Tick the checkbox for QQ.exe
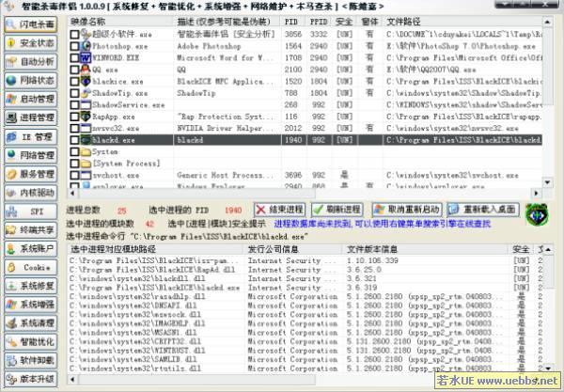564x392 pixels. coord(74,70)
